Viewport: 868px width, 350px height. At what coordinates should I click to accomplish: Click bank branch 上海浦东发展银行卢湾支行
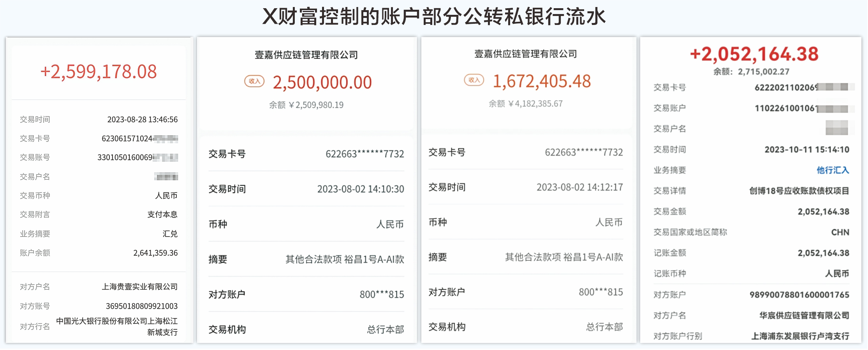point(800,336)
